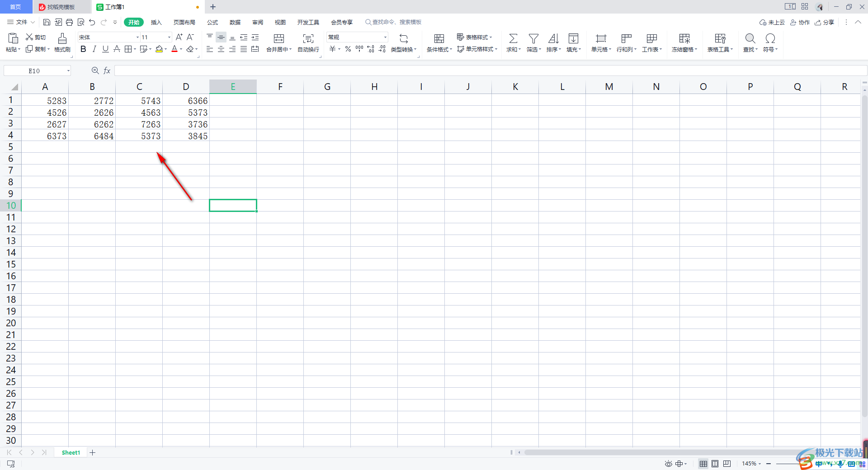Undo the last action
868x470 pixels.
[x=92, y=22]
